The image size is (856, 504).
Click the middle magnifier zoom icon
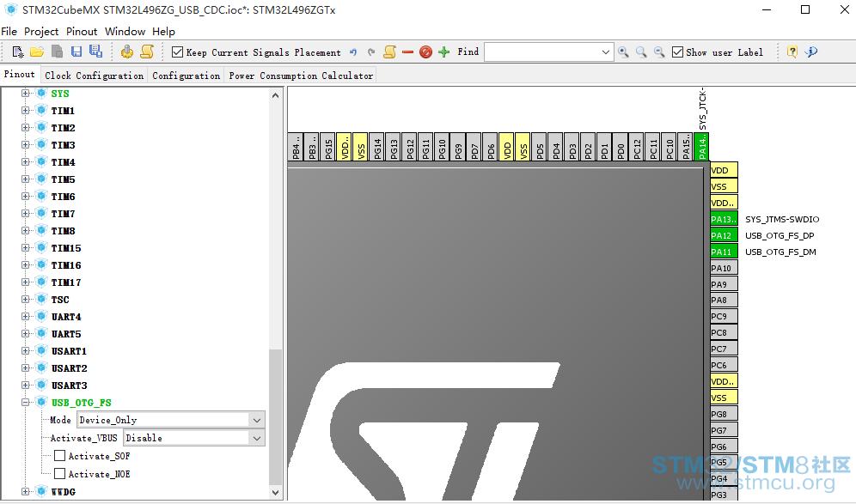coord(641,52)
